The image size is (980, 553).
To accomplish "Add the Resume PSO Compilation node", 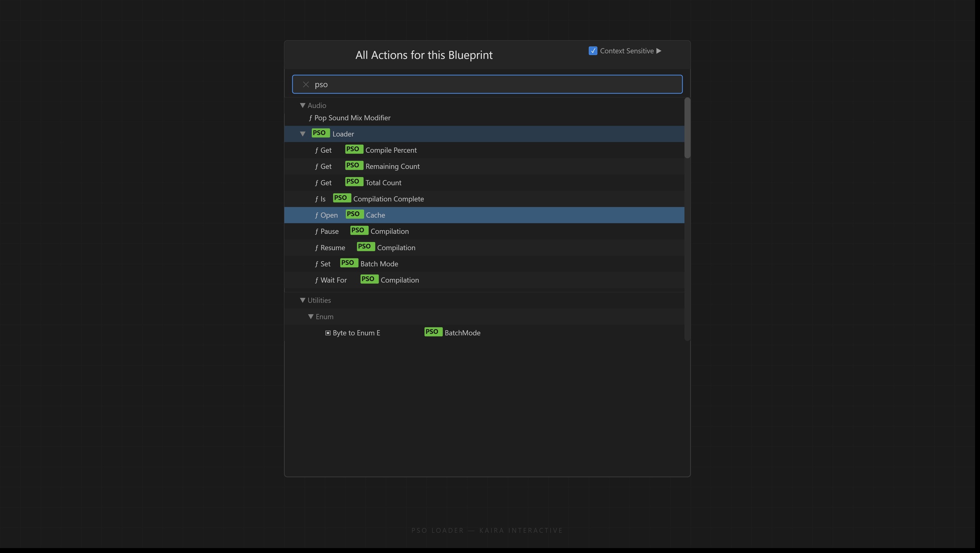I will coord(484,248).
